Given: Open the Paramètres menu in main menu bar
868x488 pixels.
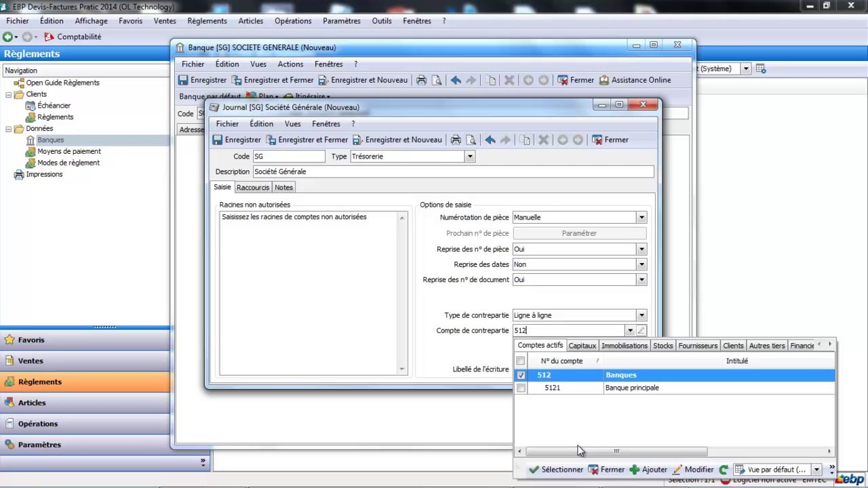Looking at the screenshot, I should (x=342, y=21).
